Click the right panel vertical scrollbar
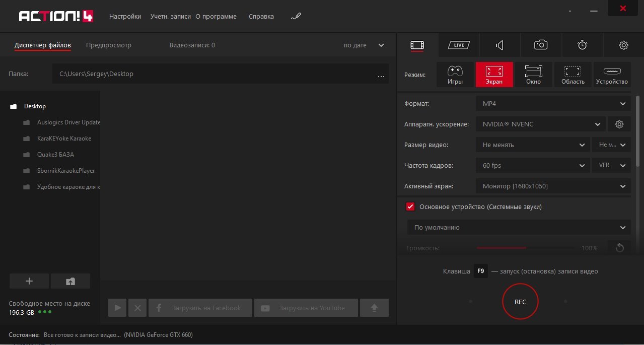The image size is (644, 345). pyautogui.click(x=638, y=131)
